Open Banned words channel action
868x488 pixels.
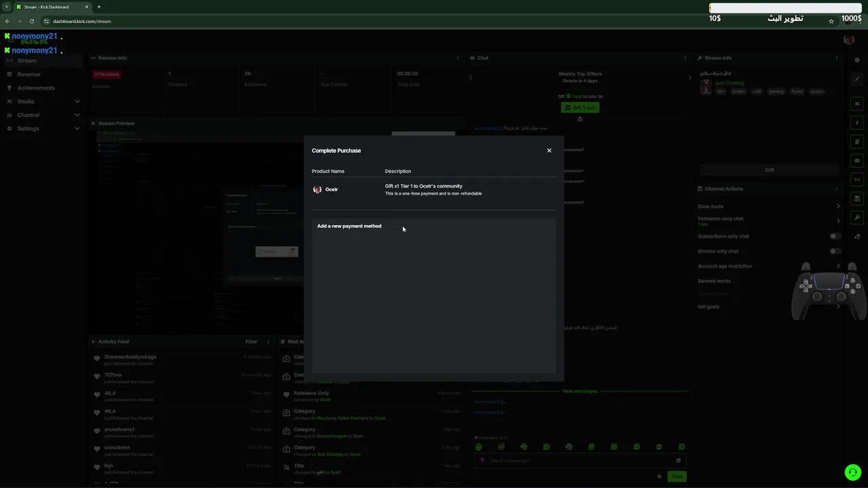click(x=714, y=281)
